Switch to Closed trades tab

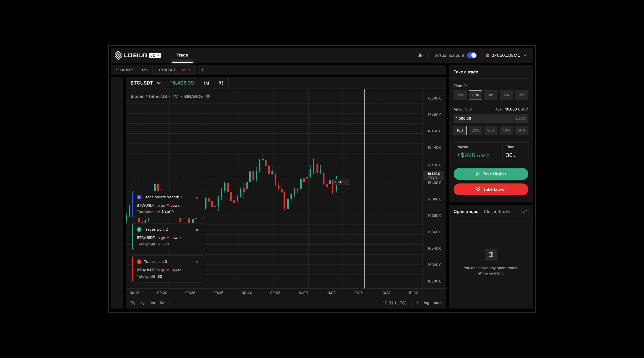click(497, 211)
